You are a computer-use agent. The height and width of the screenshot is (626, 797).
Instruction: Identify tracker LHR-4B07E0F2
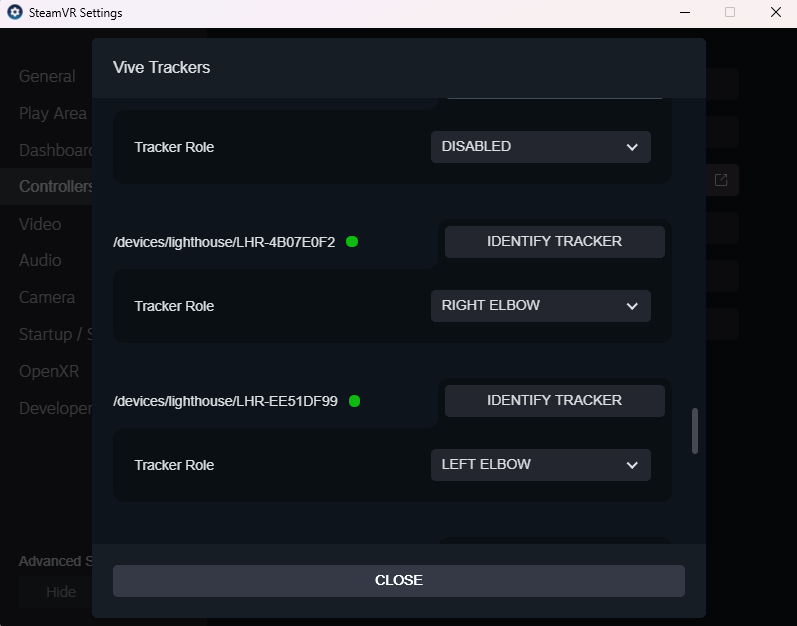(555, 242)
